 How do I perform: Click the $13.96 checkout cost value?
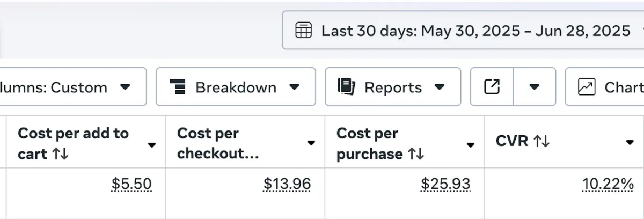pyautogui.click(x=287, y=185)
